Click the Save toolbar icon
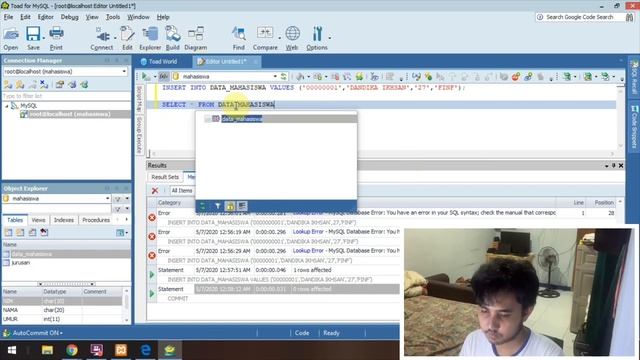 click(x=33, y=38)
